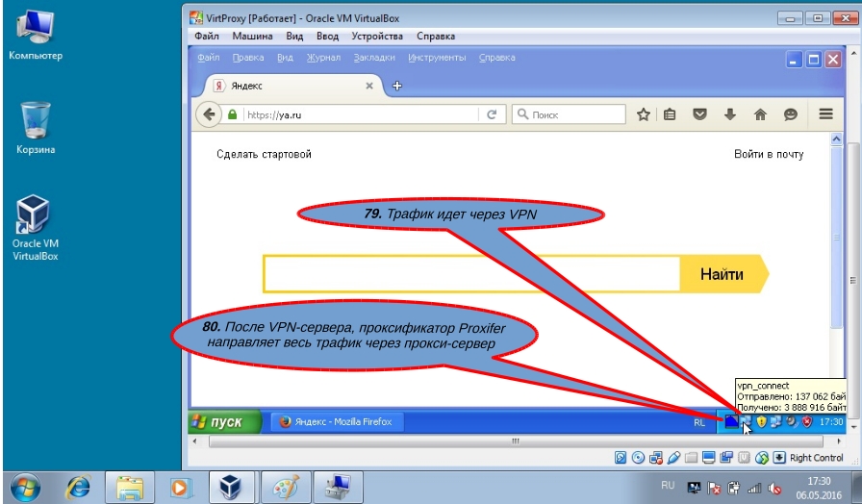
Task: Select the Корзина desktop icon
Action: 36,128
